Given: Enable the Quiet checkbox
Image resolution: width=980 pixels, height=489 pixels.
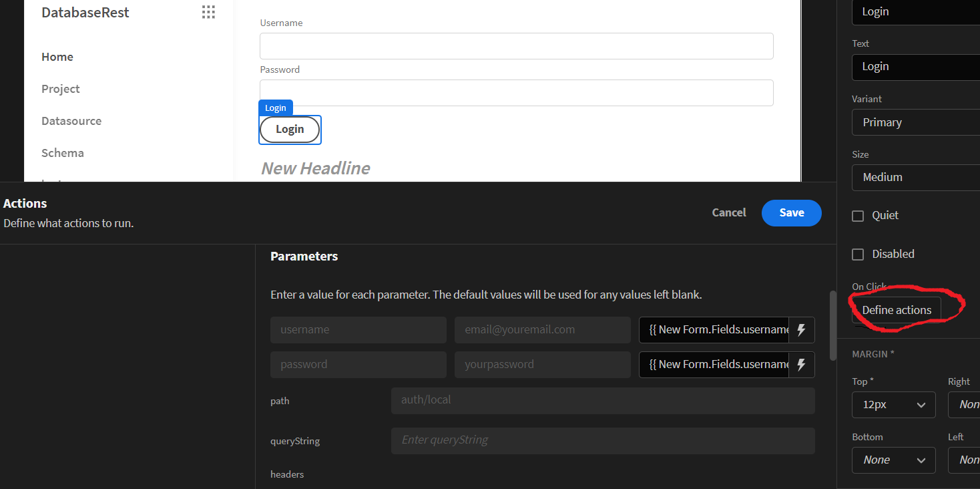Looking at the screenshot, I should point(858,215).
